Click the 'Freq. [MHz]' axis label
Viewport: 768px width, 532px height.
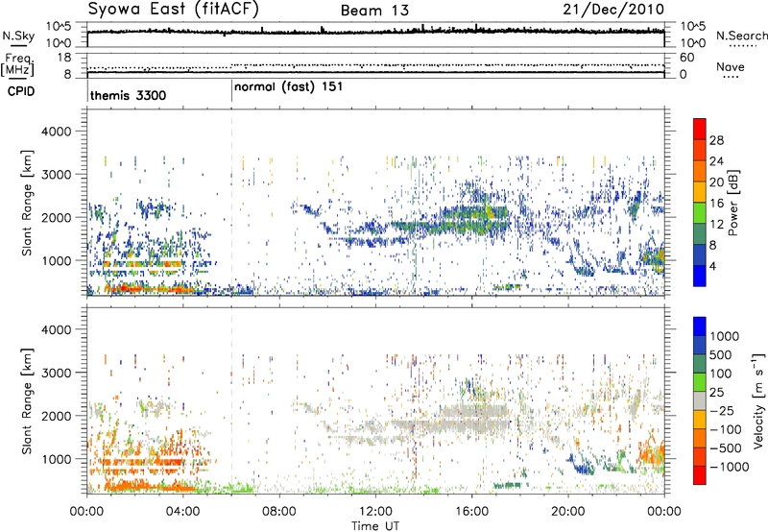(17, 64)
